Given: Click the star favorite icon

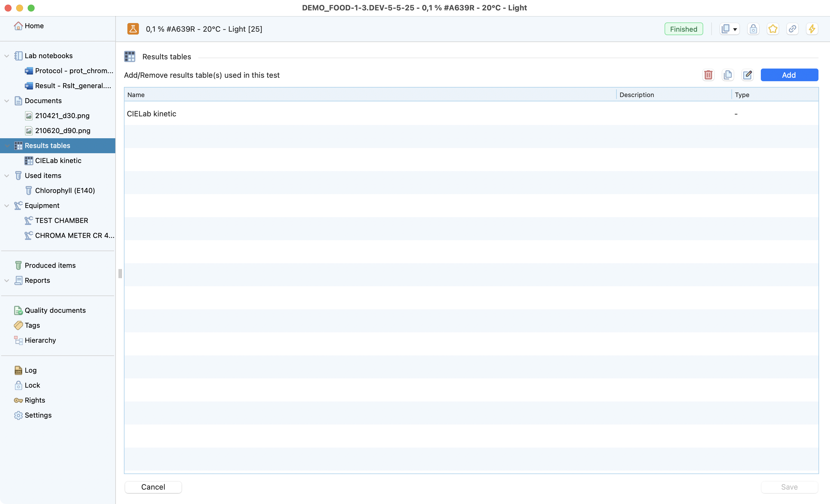Looking at the screenshot, I should point(773,29).
